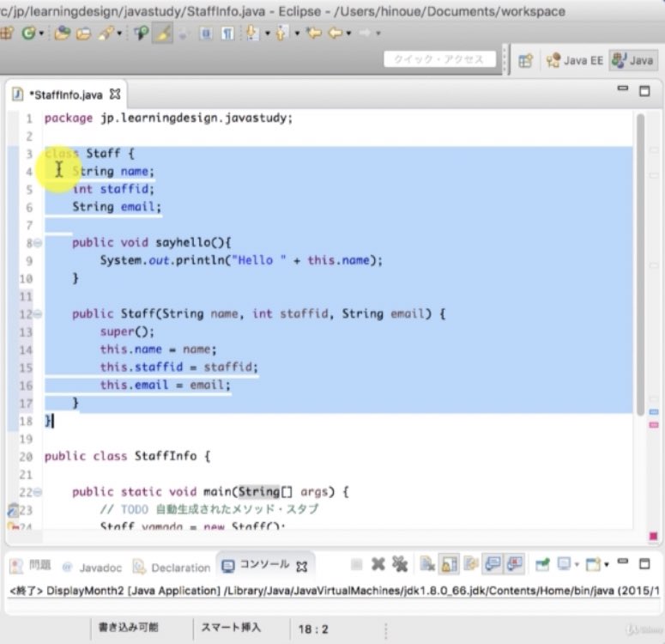Click the Back navigation arrow
The height and width of the screenshot is (644, 665).
click(x=336, y=33)
